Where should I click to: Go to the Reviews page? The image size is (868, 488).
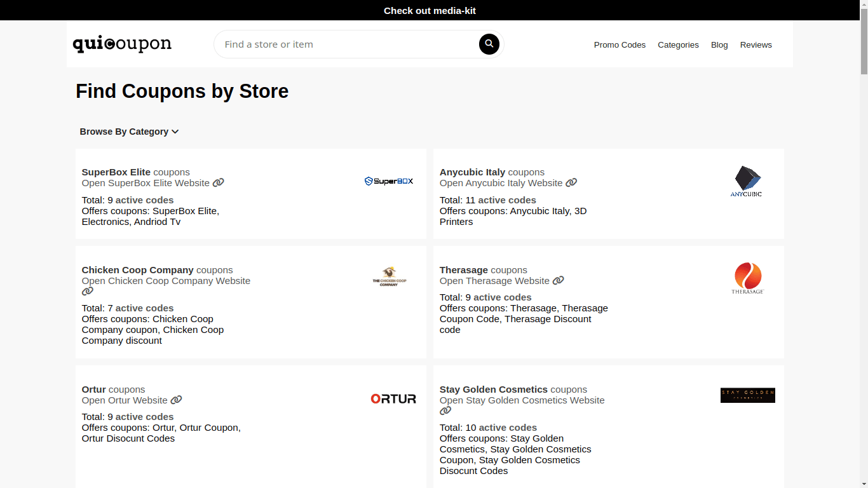[x=756, y=45]
